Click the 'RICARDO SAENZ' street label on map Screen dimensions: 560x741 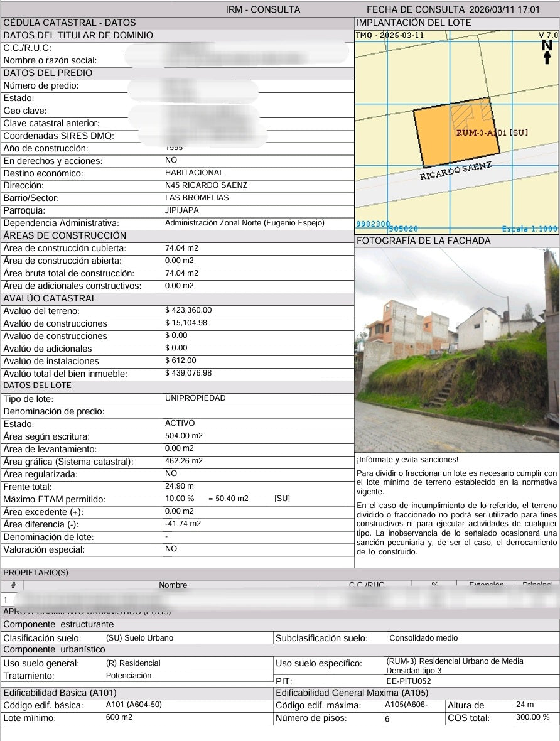pyautogui.click(x=456, y=171)
